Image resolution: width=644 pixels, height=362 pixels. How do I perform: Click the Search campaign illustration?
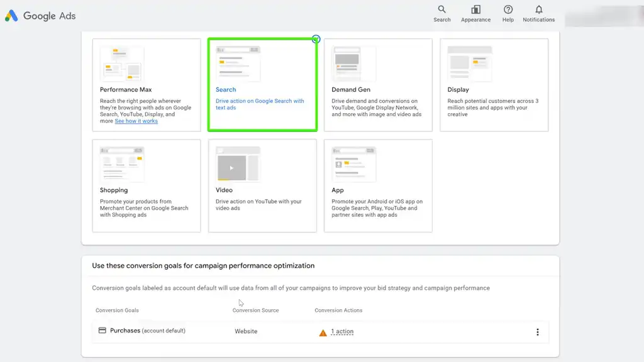click(238, 63)
